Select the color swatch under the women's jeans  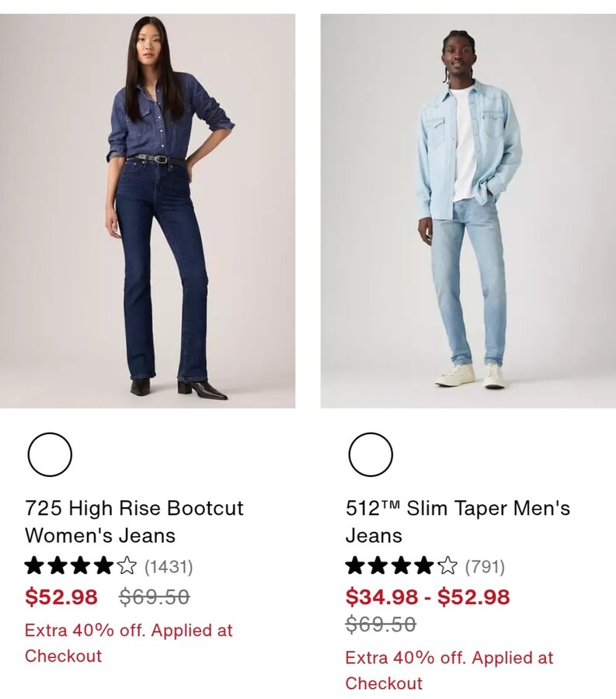pos(50,454)
